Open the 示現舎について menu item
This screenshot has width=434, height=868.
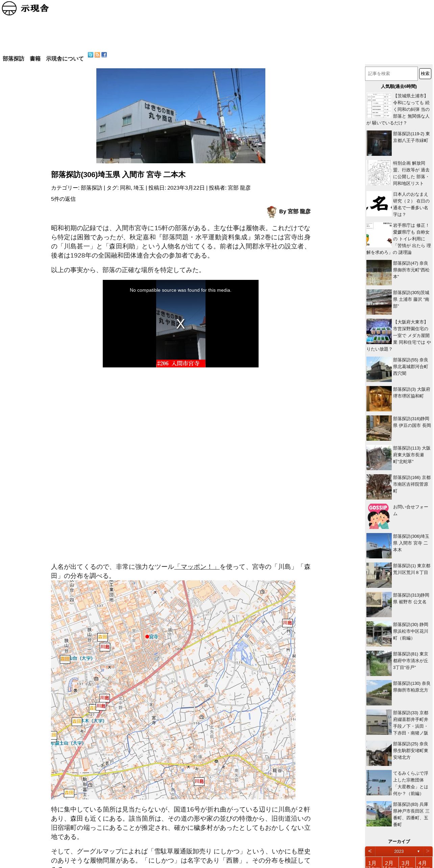pos(65,59)
